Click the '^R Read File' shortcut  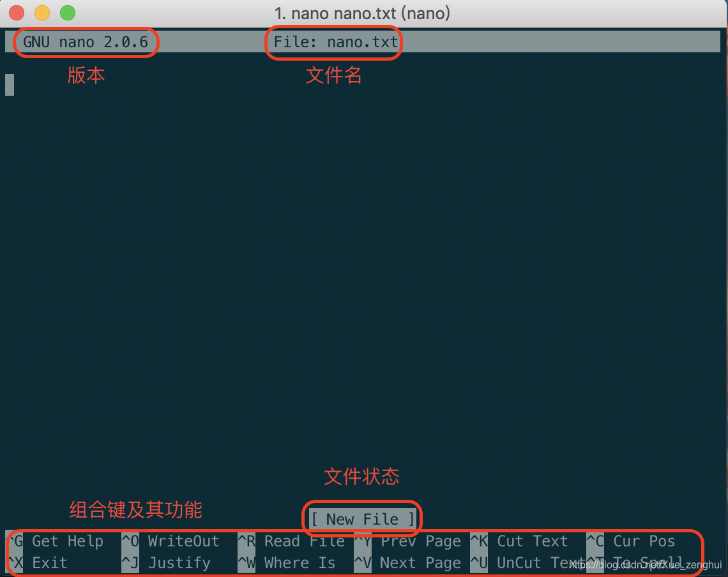coord(291,541)
